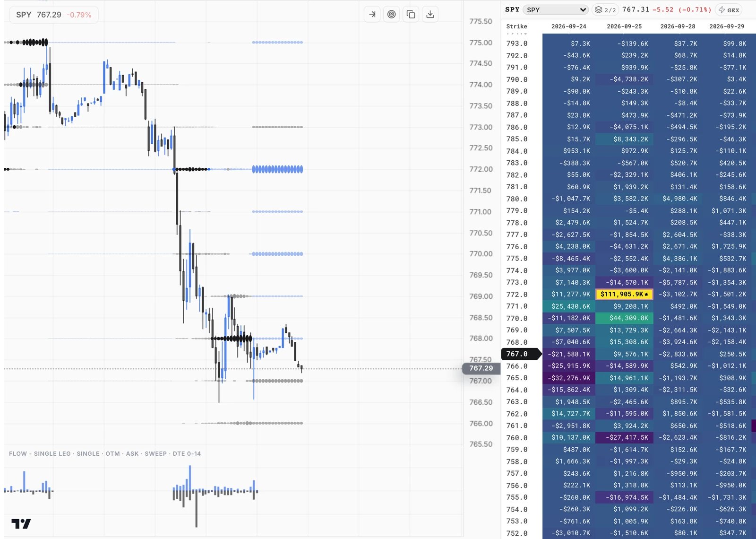Viewport: 756px width, 539px height.
Task: Click the -5.52 (-0.71%) change readout
Action: (x=682, y=9)
